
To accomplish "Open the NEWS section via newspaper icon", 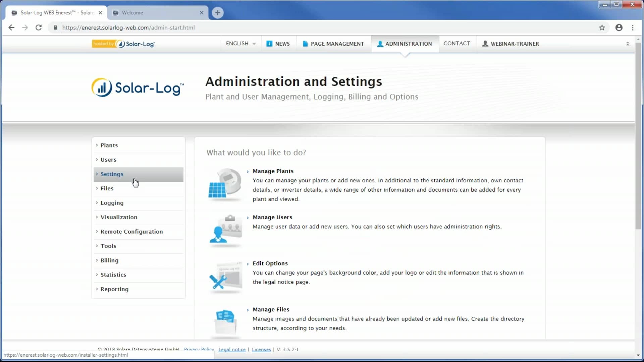I will pos(270,44).
